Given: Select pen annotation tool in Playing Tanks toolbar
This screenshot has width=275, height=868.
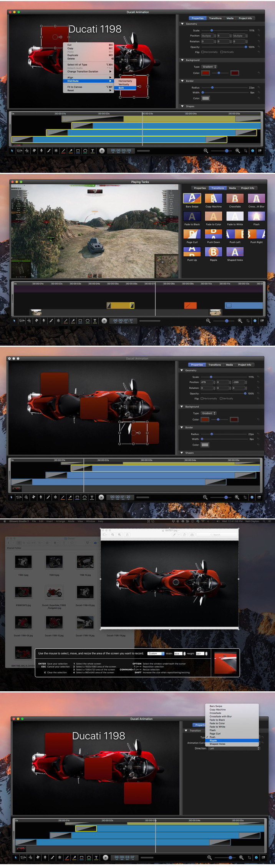Looking at the screenshot, I should (x=51, y=321).
